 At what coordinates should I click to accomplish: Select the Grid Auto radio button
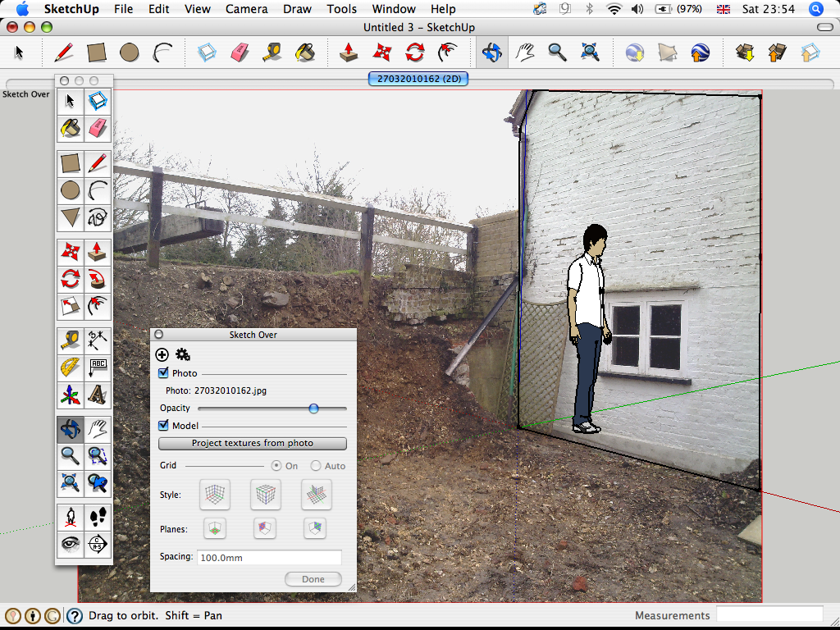316,466
